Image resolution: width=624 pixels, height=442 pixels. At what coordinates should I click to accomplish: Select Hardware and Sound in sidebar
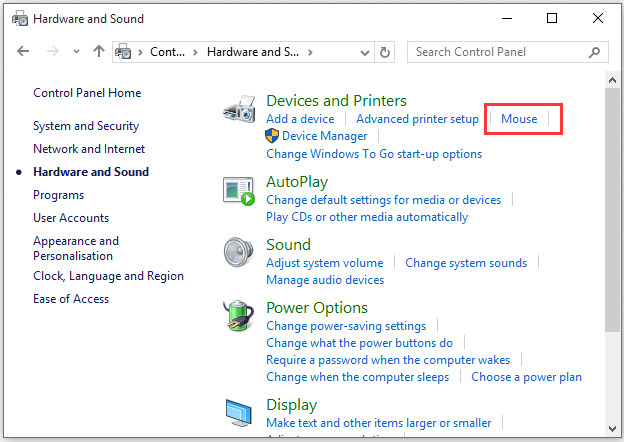pyautogui.click(x=91, y=172)
